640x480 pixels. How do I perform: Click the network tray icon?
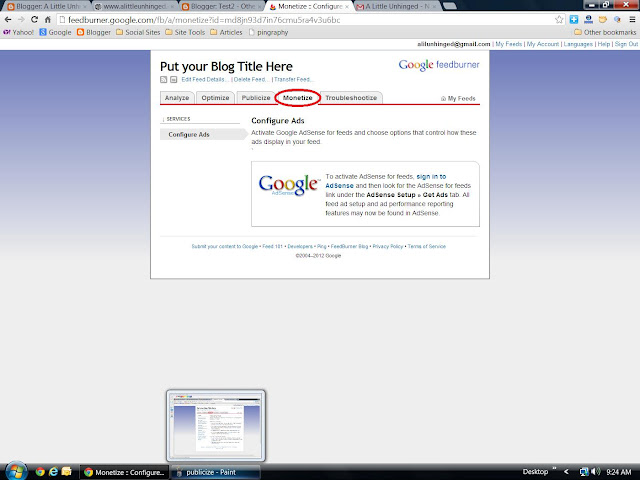[x=584, y=472]
